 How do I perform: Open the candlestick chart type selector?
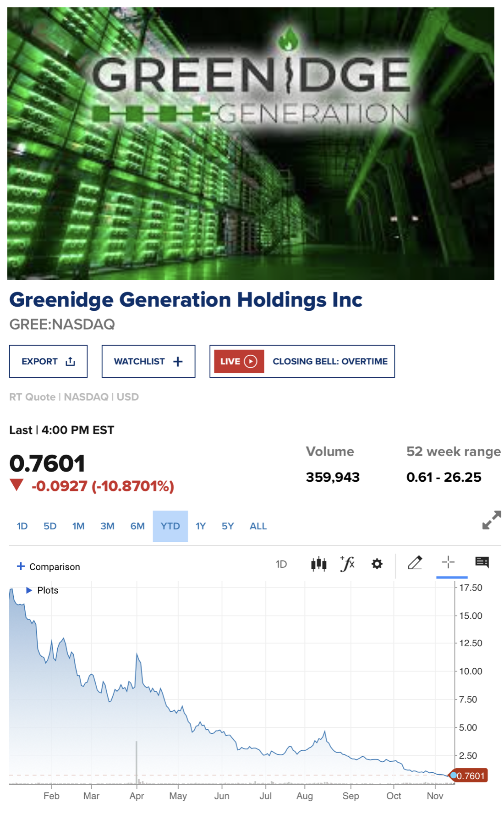(x=318, y=563)
